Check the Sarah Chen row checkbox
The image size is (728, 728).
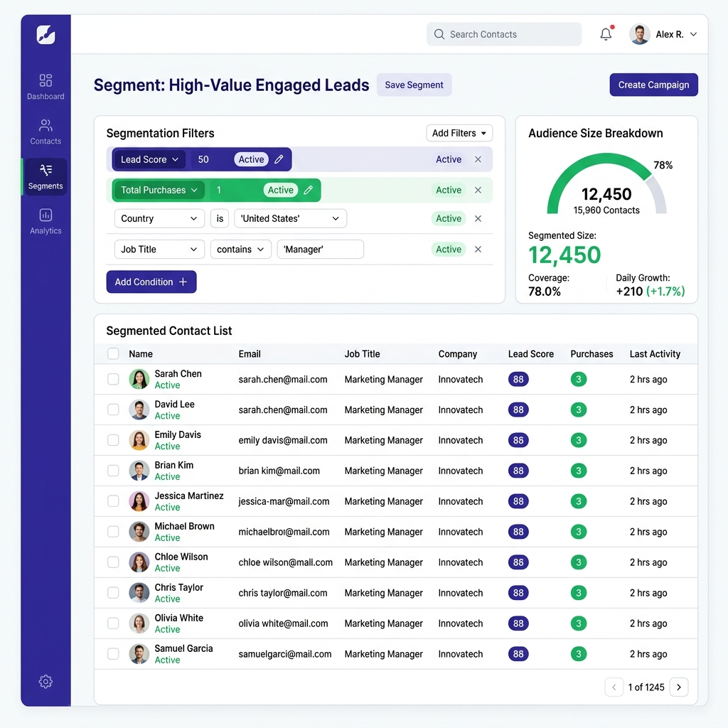(x=113, y=380)
